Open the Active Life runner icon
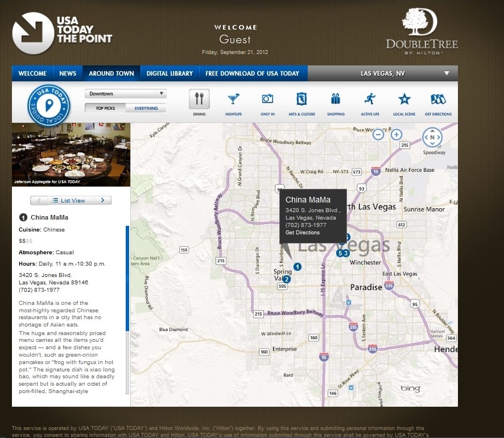This screenshot has height=438, width=504. pyautogui.click(x=370, y=100)
